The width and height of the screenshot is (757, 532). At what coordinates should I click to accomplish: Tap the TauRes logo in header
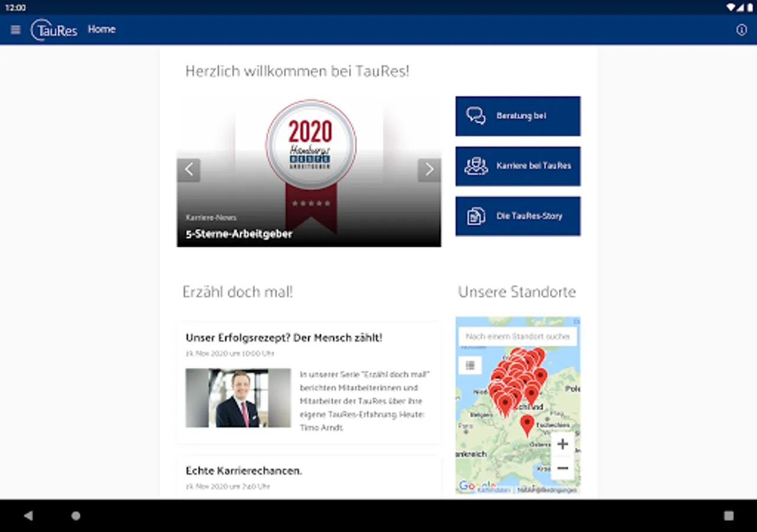pyautogui.click(x=54, y=30)
